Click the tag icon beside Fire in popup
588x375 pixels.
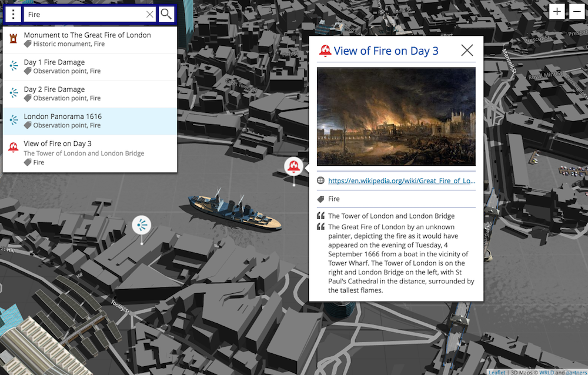(x=320, y=199)
